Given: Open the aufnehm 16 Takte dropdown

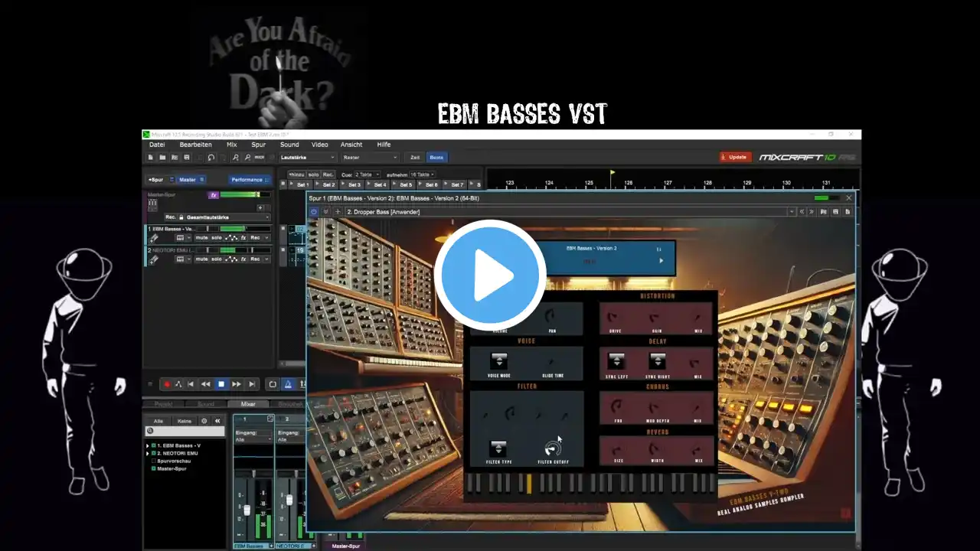Looking at the screenshot, I should click(422, 174).
